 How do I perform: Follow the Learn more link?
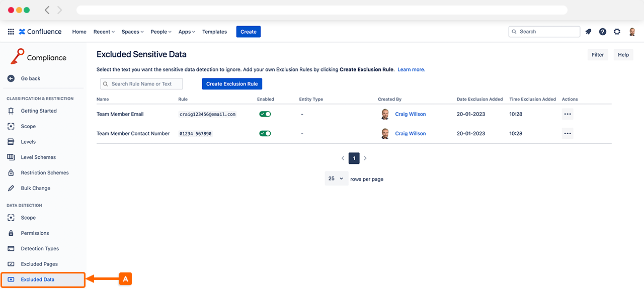coord(411,69)
